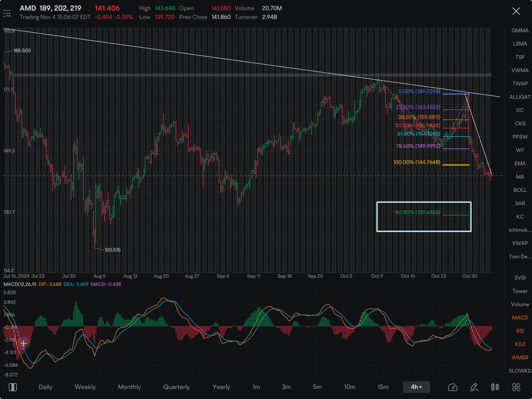The height and width of the screenshot is (399, 532).
Task: Select the AMD ticker title
Action: pos(28,8)
